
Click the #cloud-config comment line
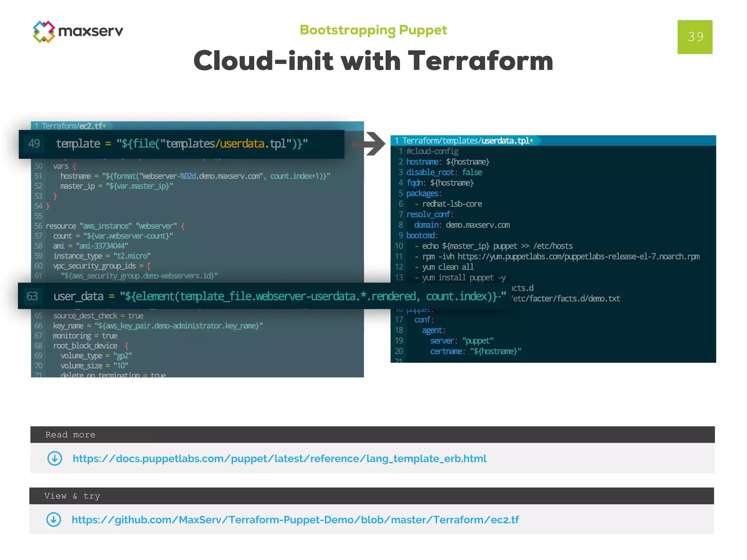pos(432,151)
